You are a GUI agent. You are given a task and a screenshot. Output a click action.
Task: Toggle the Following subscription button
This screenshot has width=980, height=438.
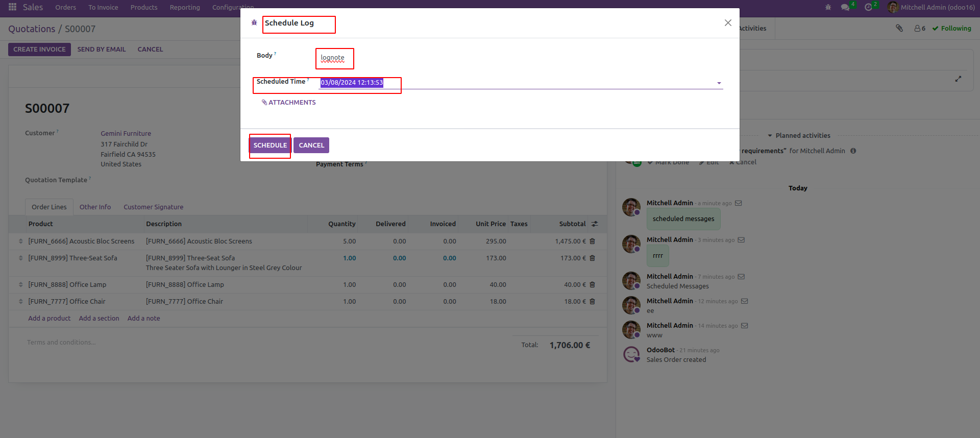pos(952,29)
